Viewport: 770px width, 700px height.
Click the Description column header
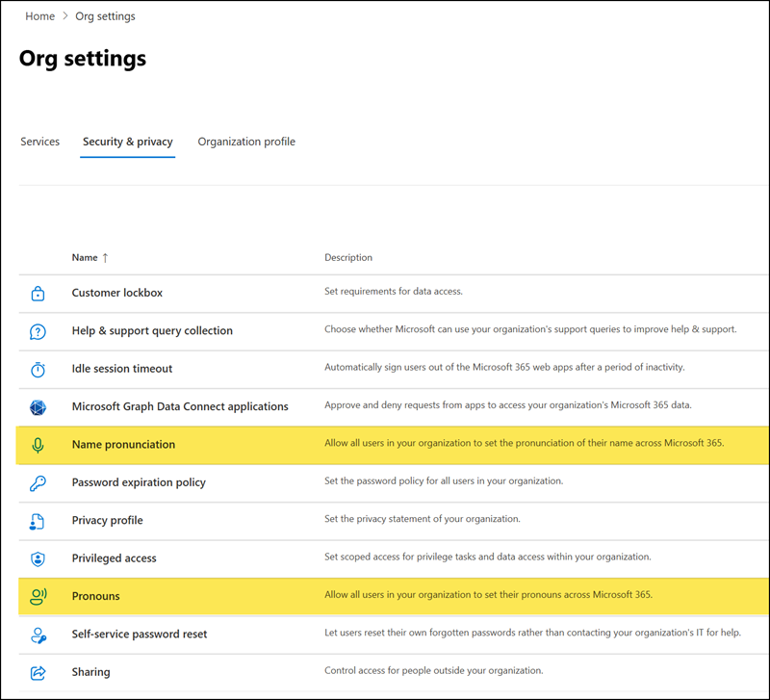point(348,258)
